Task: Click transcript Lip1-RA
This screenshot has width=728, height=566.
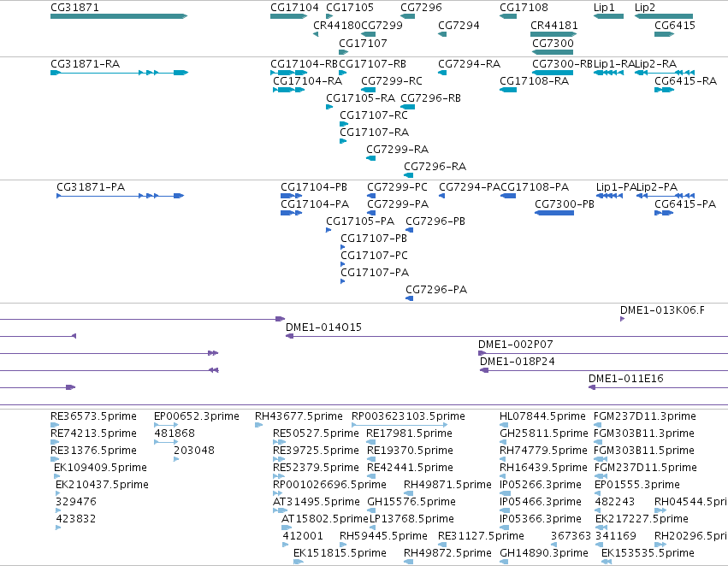Action: tap(609, 73)
